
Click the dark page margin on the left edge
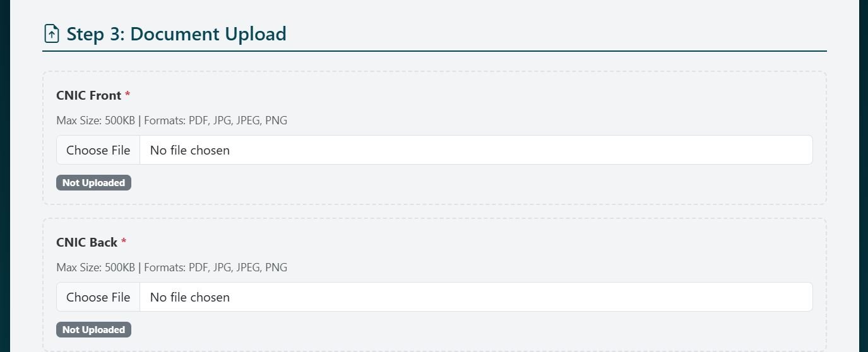coord(4,176)
